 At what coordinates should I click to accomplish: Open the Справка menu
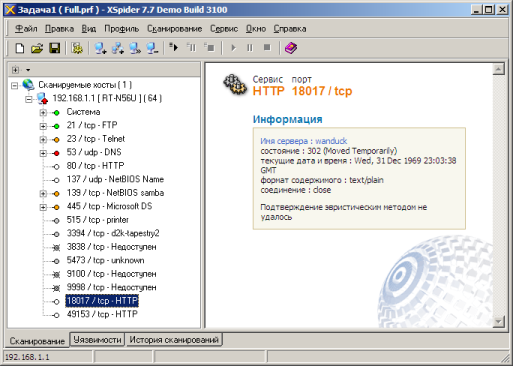[290, 29]
